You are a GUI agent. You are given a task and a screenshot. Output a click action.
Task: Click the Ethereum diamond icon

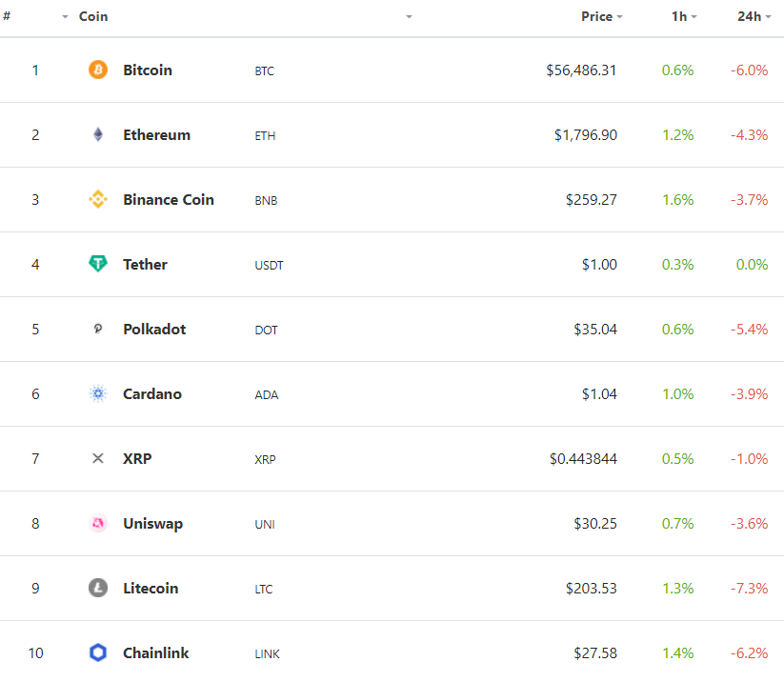[98, 135]
